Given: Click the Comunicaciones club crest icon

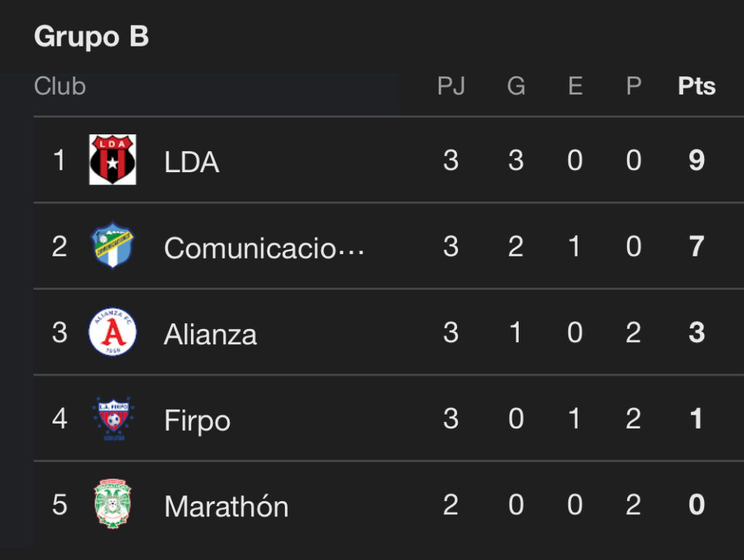Looking at the screenshot, I should pyautogui.click(x=113, y=245).
